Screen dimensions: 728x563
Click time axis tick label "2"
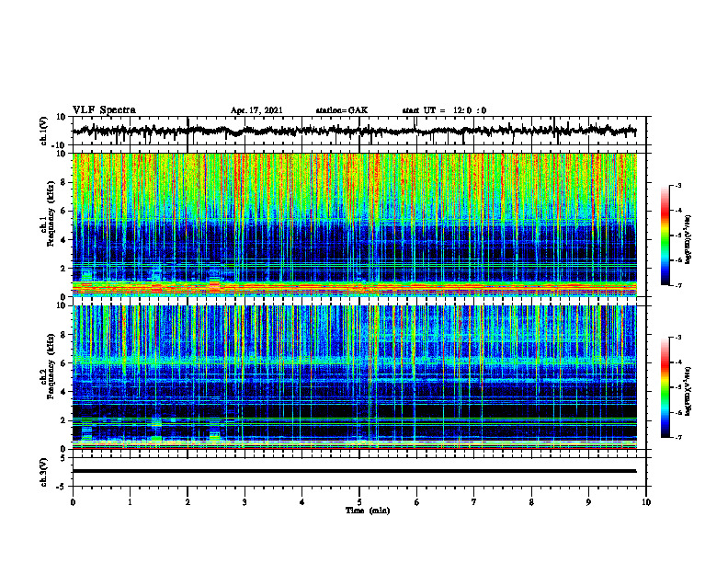(188, 502)
